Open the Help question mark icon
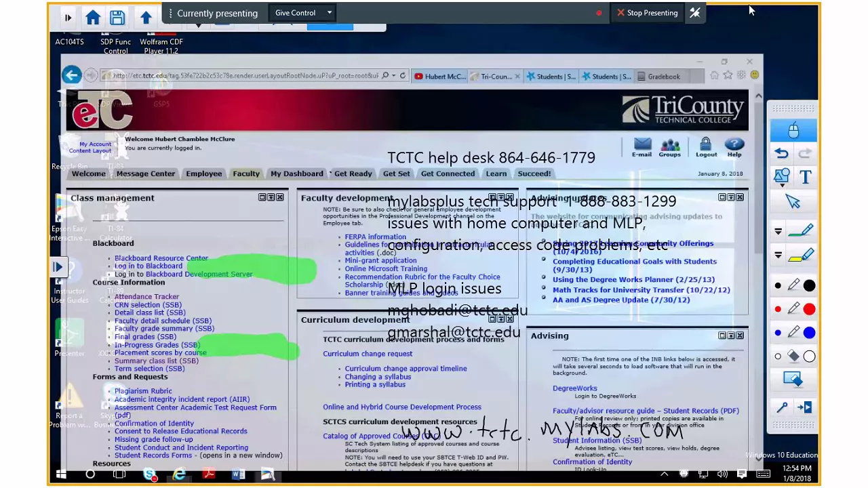The height and width of the screenshot is (488, 868). point(734,147)
